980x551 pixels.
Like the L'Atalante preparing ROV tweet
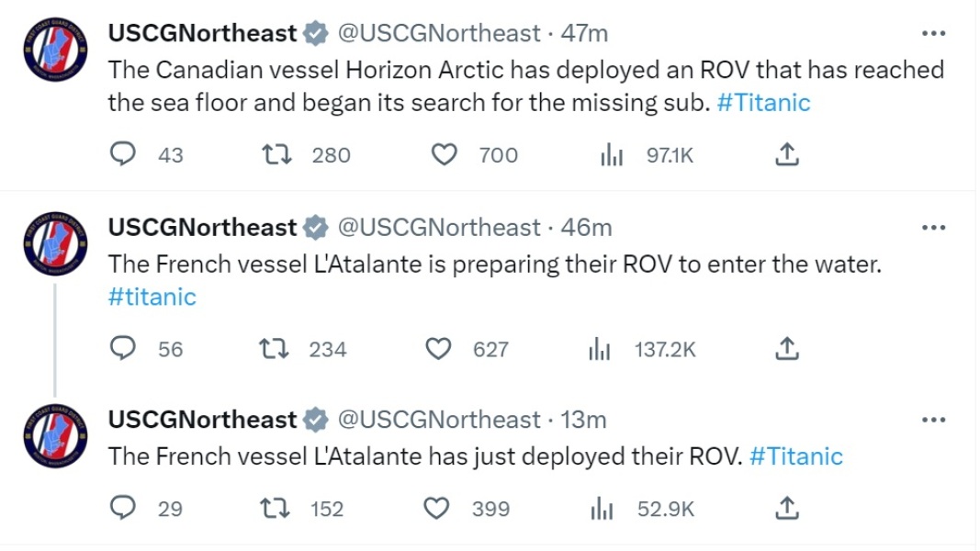439,349
